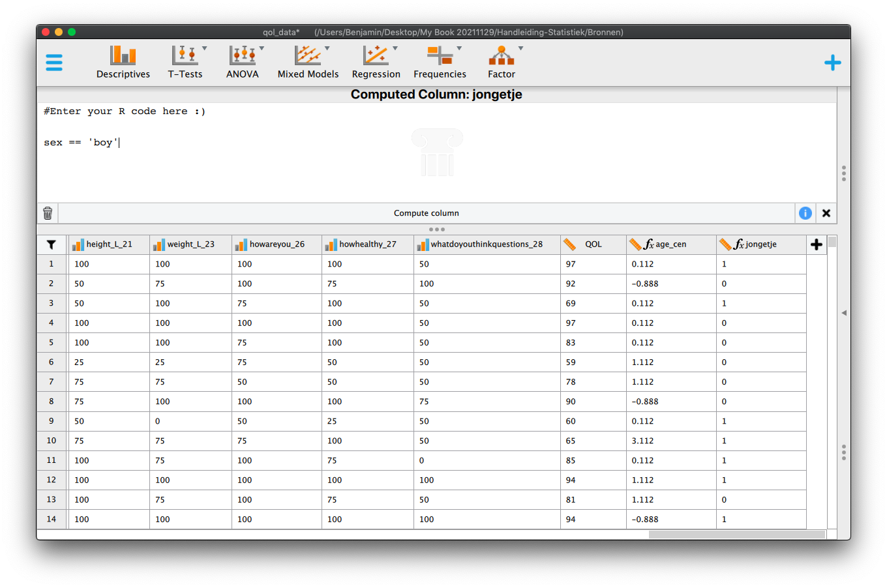The height and width of the screenshot is (588, 887).
Task: Expand the Mixed Models dropdown arrow
Action: point(327,48)
